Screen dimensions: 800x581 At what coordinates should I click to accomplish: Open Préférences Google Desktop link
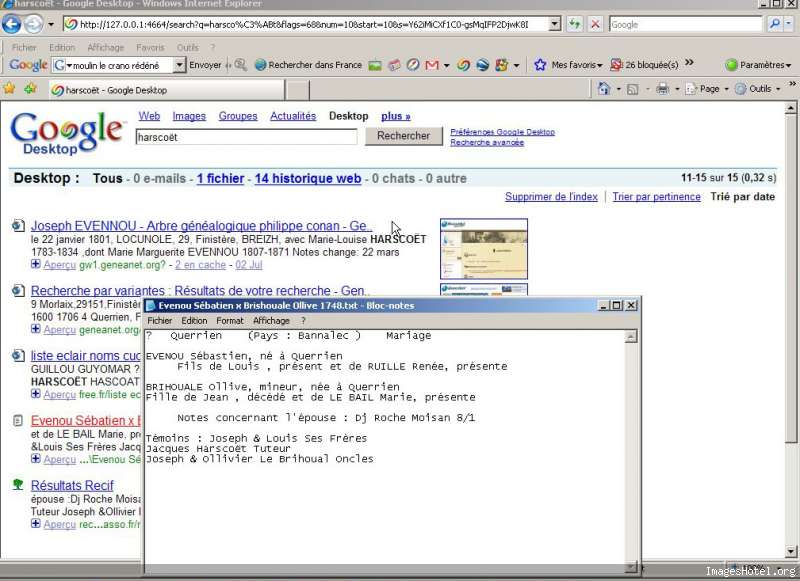[502, 132]
